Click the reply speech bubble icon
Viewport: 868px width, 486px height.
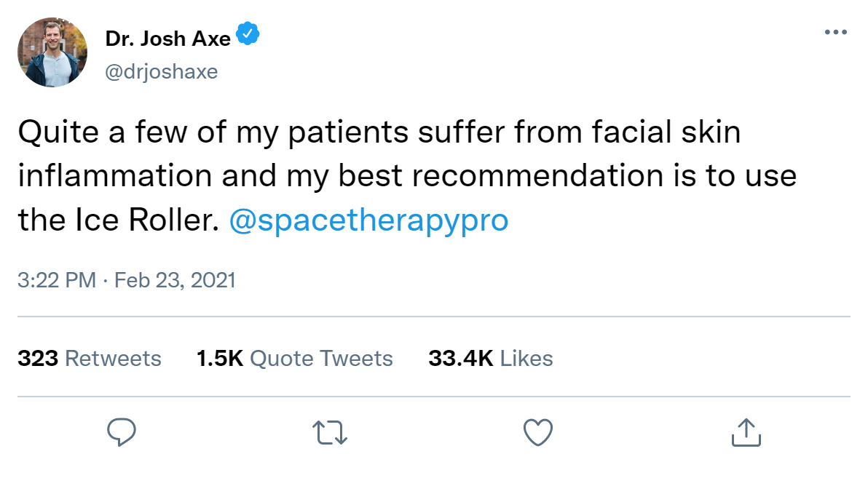122,431
